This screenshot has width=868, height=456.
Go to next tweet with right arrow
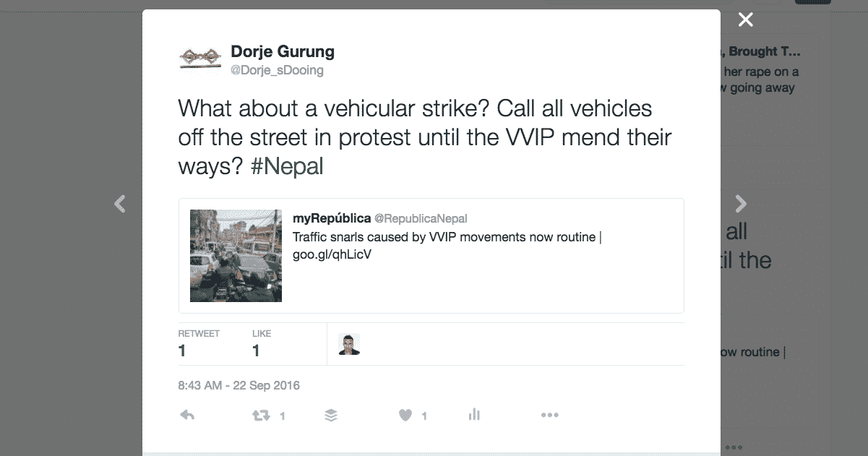click(x=741, y=205)
